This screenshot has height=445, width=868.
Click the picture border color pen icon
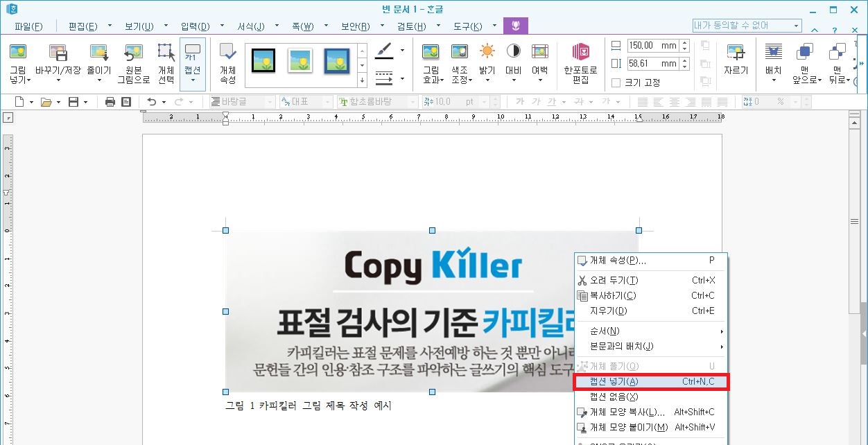[383, 51]
